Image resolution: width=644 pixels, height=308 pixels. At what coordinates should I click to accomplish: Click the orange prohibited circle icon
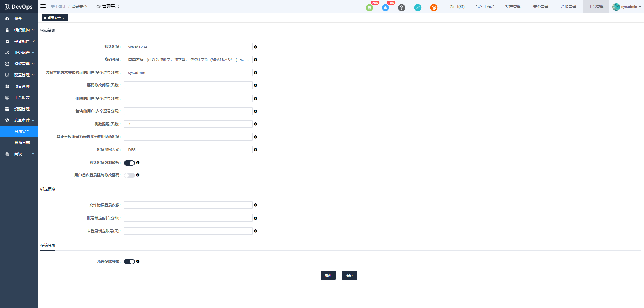pyautogui.click(x=434, y=8)
